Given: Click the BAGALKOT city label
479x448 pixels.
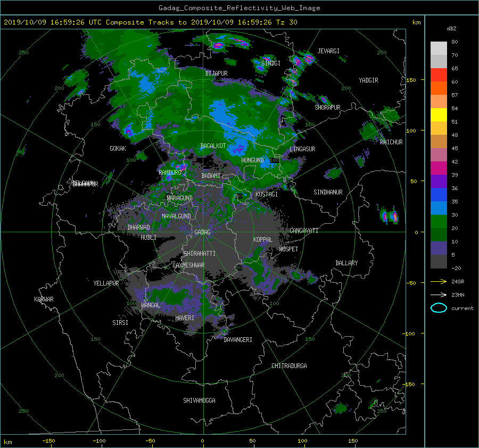Looking at the screenshot, I should 213,146.
